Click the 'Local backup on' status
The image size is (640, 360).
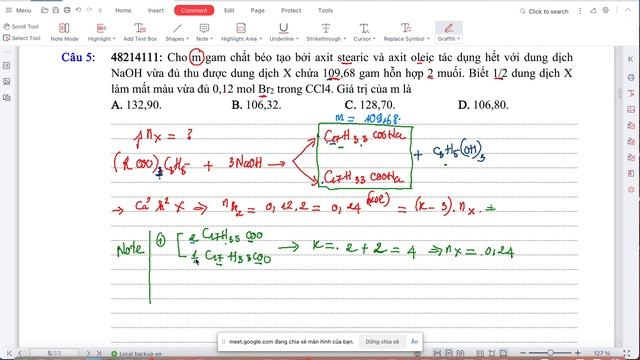click(136, 354)
